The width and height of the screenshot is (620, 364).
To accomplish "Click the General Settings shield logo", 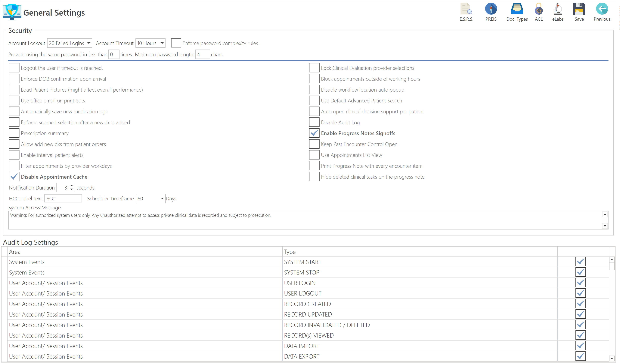I will click(12, 12).
